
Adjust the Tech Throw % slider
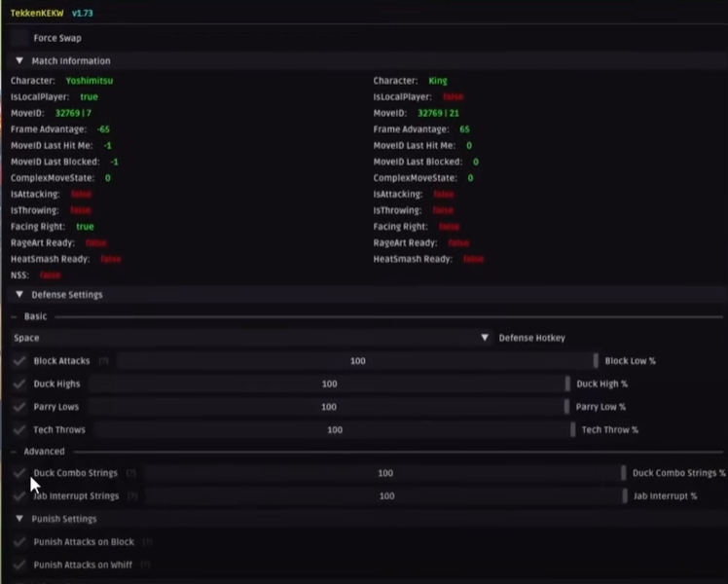335,430
